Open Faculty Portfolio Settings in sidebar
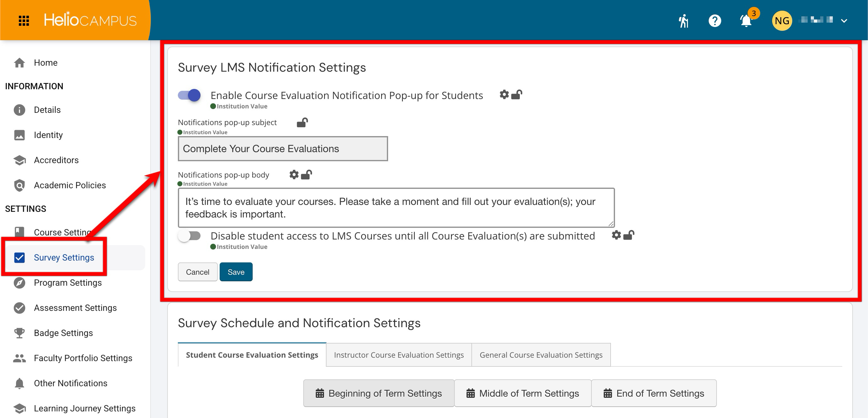Image resolution: width=868 pixels, height=418 pixels. pyautogui.click(x=75, y=358)
